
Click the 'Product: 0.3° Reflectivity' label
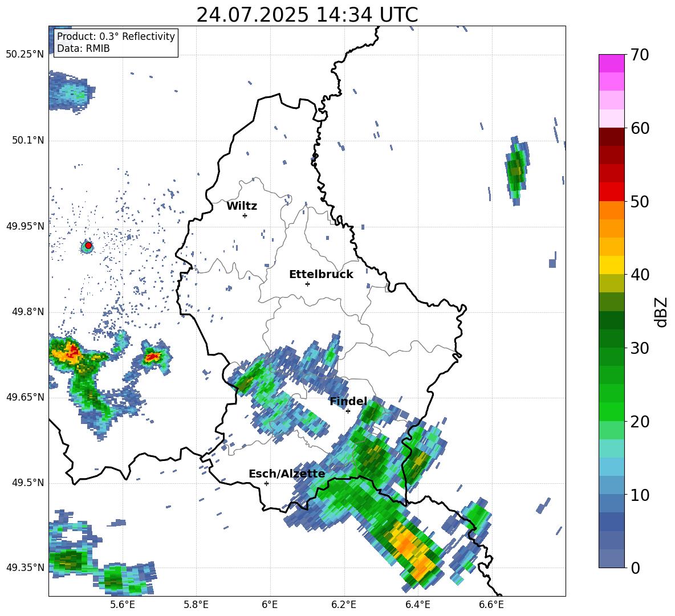pos(116,36)
